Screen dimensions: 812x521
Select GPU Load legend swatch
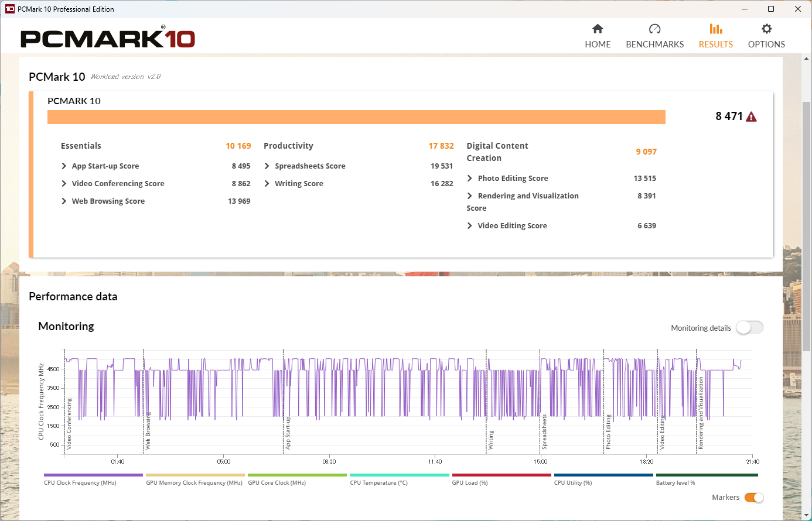tap(501, 475)
